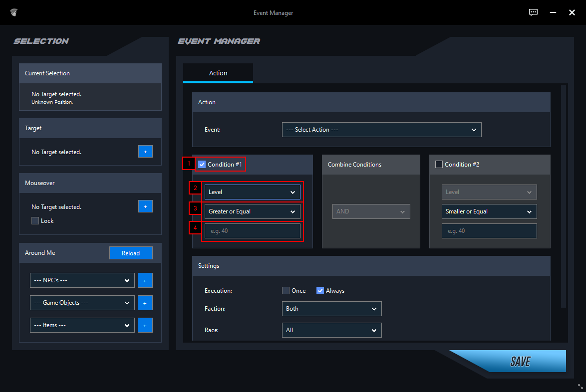
Task: Add selected Item with plus button
Action: point(145,325)
